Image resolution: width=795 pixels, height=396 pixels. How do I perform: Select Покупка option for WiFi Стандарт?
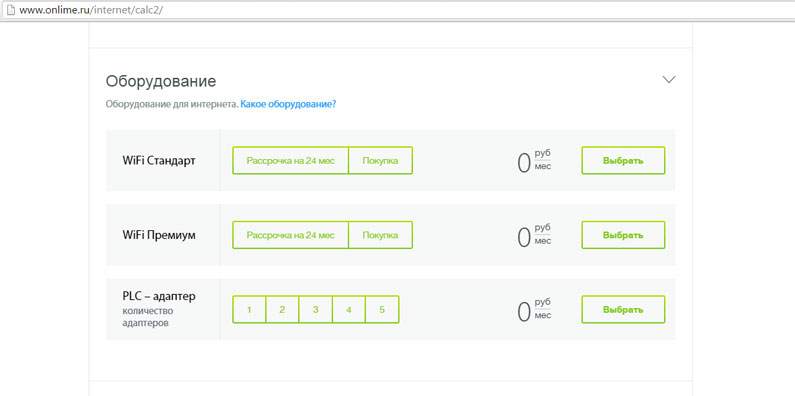[380, 161]
